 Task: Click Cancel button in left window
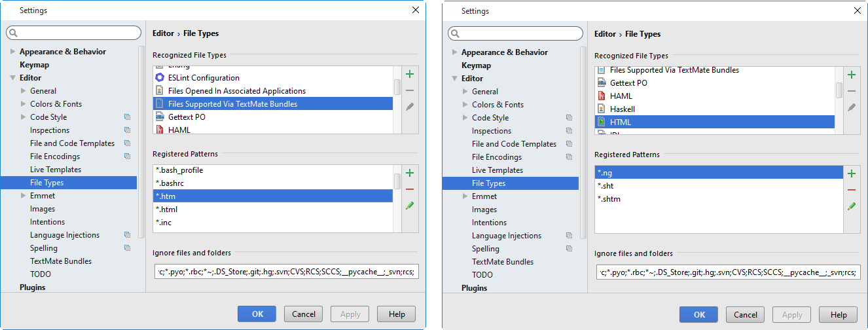pyautogui.click(x=304, y=314)
